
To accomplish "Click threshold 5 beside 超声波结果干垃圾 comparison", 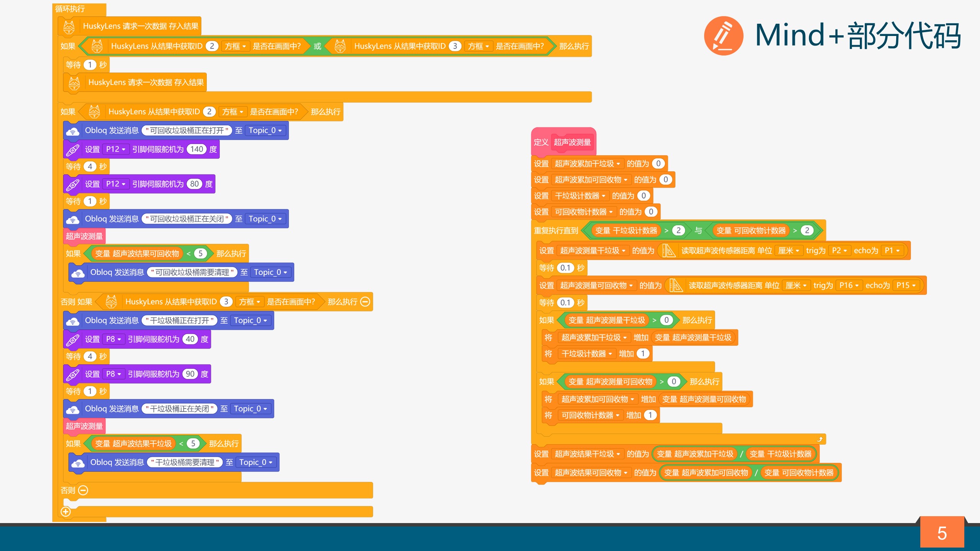I will coord(193,444).
